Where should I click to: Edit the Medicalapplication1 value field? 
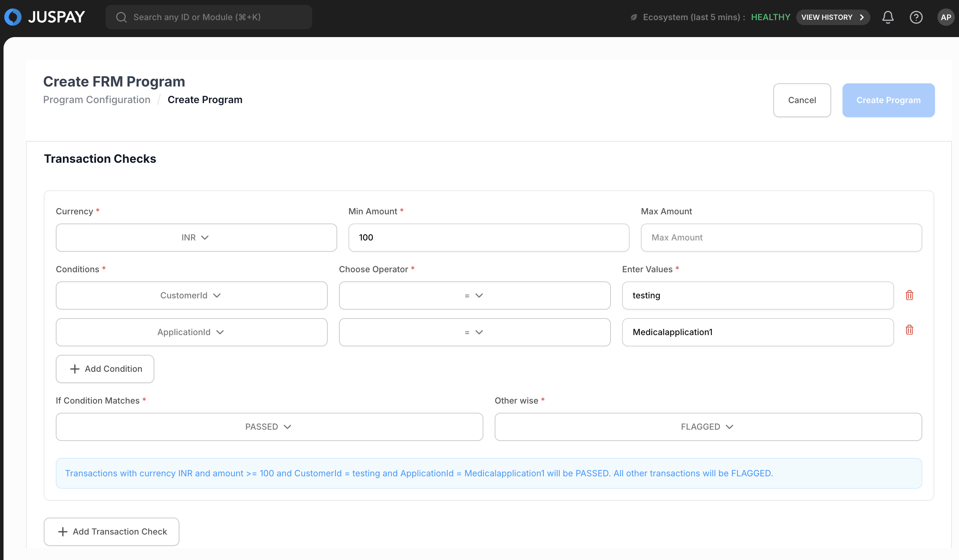point(758,332)
